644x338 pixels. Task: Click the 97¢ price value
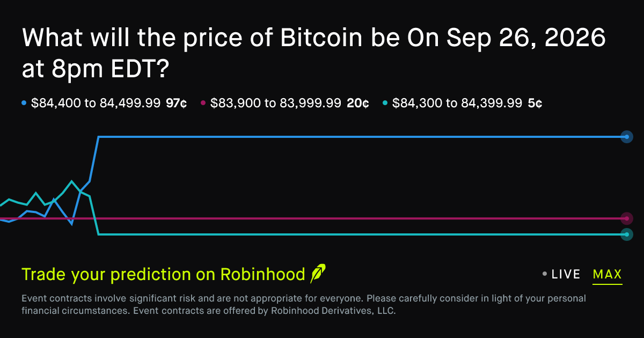click(x=177, y=103)
